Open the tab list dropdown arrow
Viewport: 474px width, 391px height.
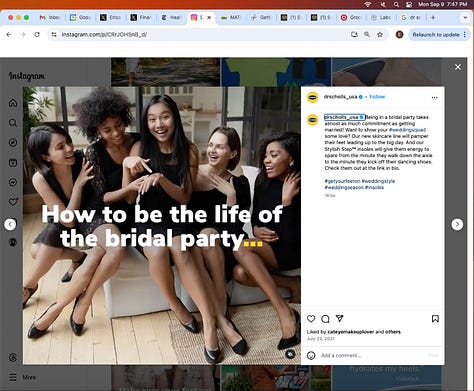pos(465,17)
